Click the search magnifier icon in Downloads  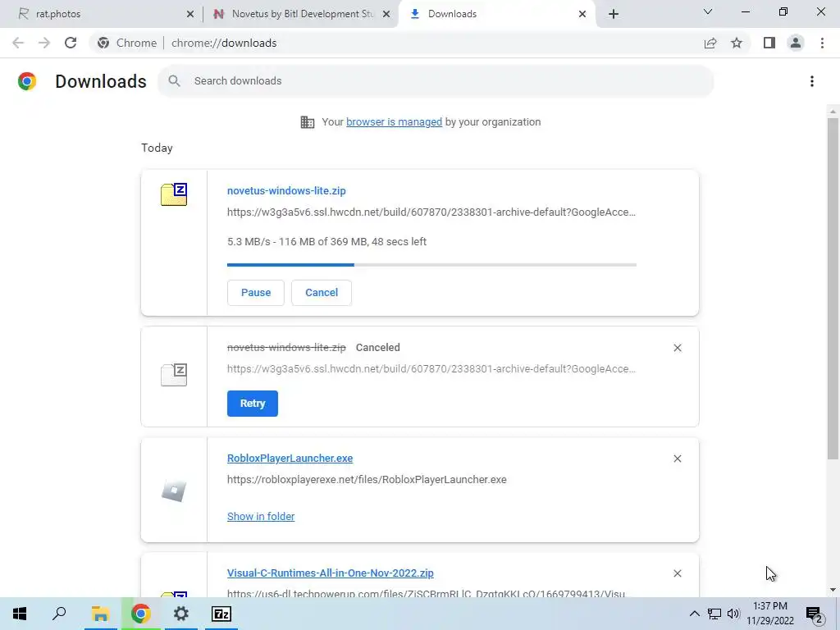point(174,81)
